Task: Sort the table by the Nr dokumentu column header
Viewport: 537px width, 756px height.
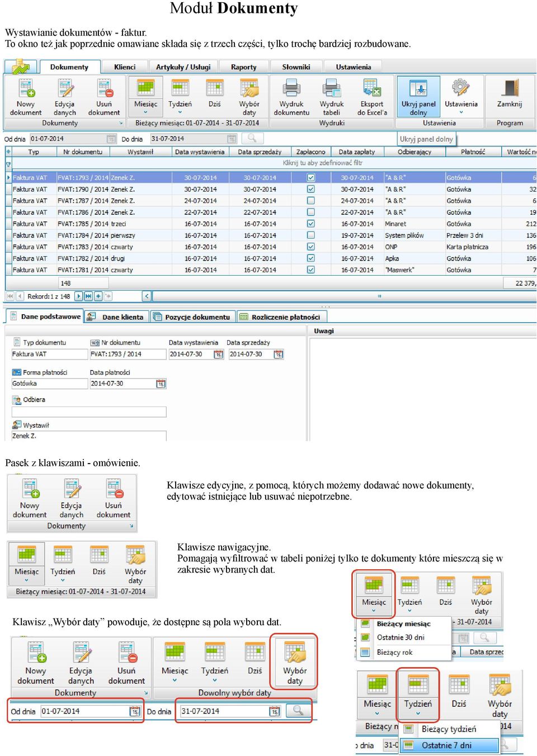Action: tap(83, 152)
